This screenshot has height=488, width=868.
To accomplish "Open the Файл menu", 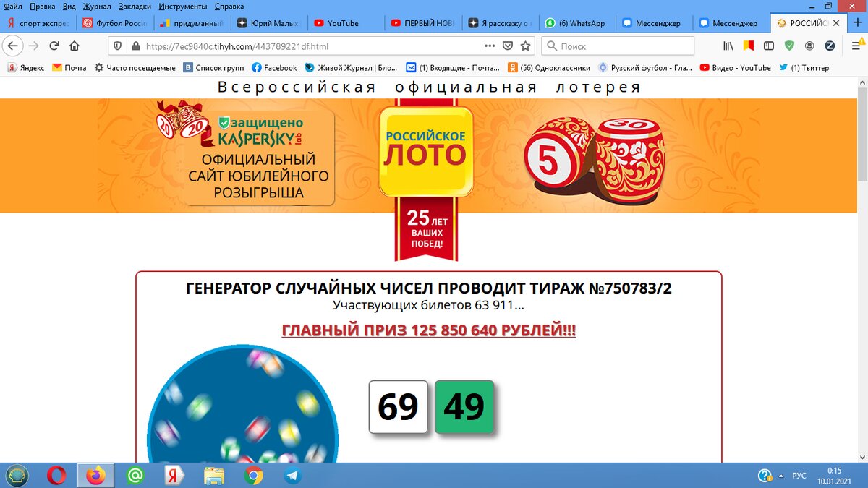I will tap(13, 6).
